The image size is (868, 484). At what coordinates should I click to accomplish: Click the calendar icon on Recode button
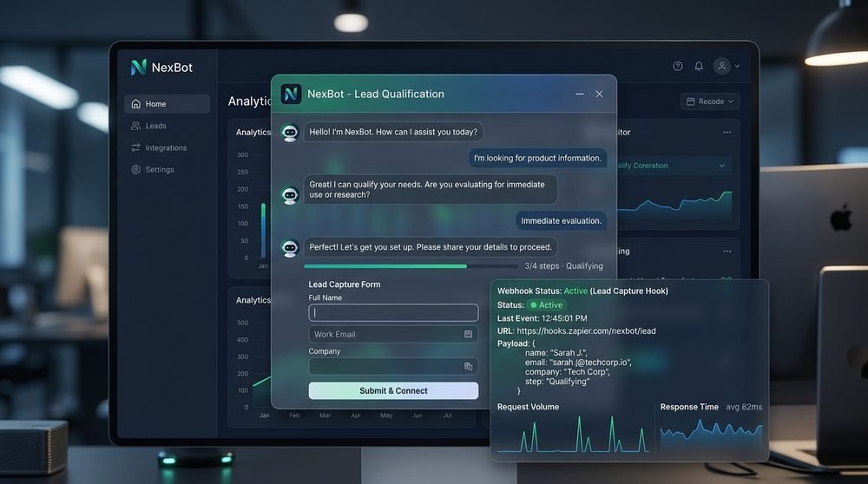(x=690, y=101)
